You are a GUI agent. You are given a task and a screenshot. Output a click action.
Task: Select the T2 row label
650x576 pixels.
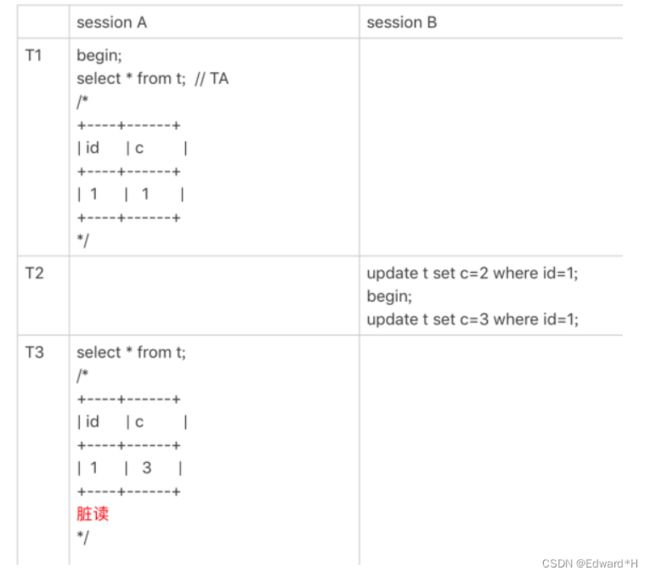pyautogui.click(x=34, y=273)
